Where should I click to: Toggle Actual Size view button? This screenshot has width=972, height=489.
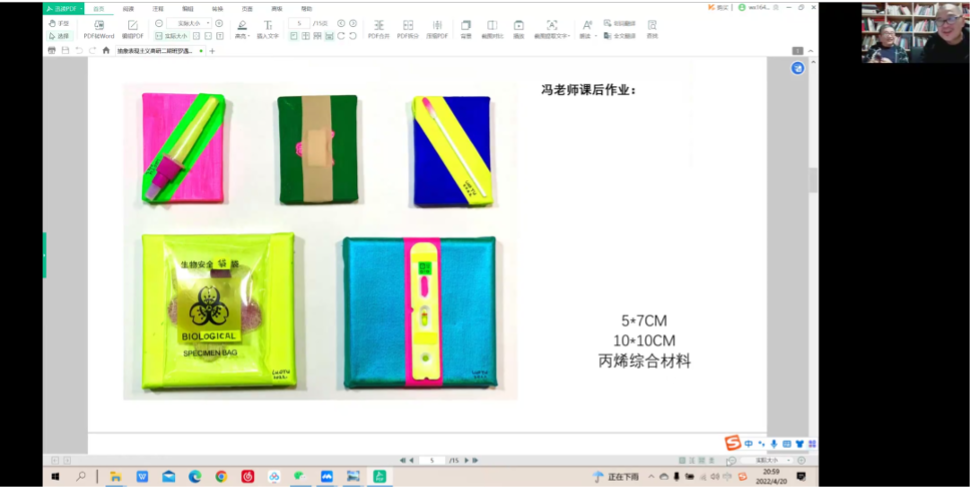tap(172, 36)
